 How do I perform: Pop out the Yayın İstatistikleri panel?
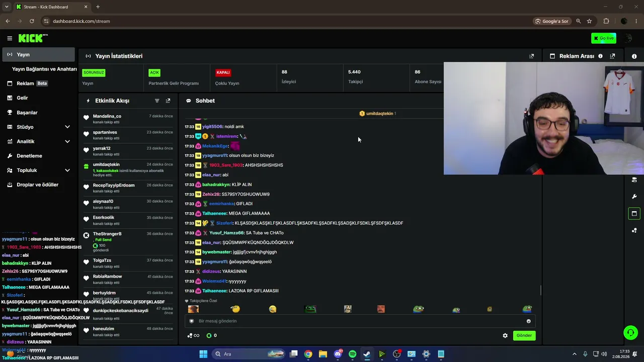pos(532,56)
